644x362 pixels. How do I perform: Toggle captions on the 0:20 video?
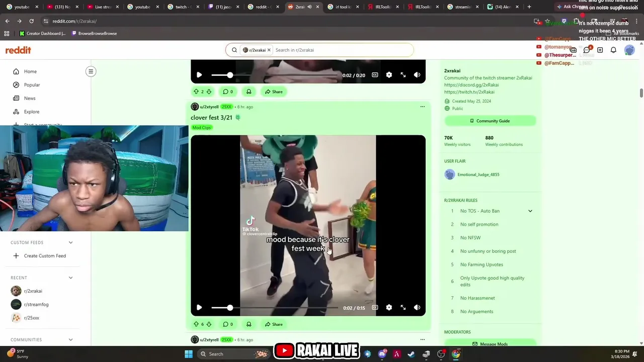tap(375, 75)
